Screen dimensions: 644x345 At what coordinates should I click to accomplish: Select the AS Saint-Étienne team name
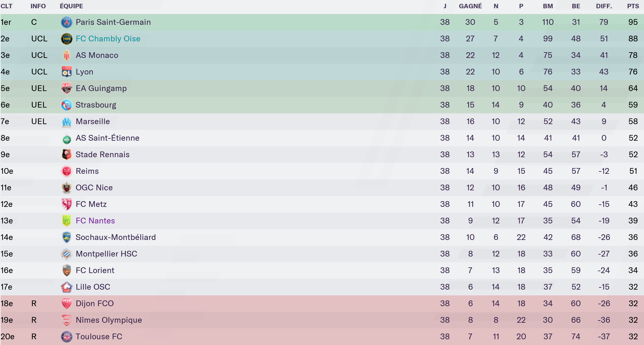(107, 138)
